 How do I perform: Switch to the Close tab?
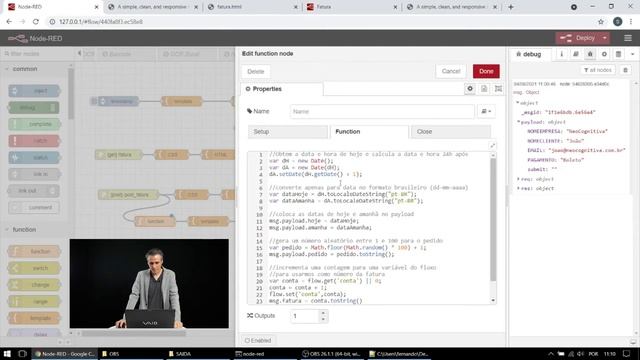(x=451, y=132)
